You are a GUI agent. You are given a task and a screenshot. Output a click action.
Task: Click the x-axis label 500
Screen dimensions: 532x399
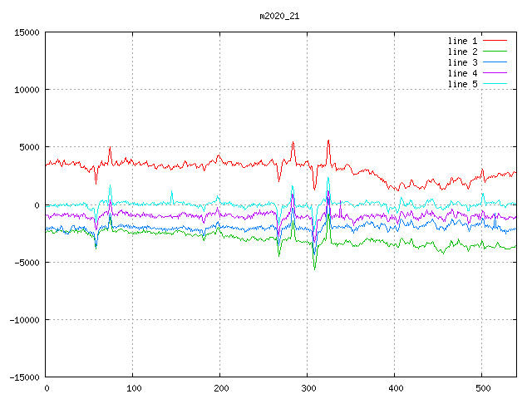[483, 388]
